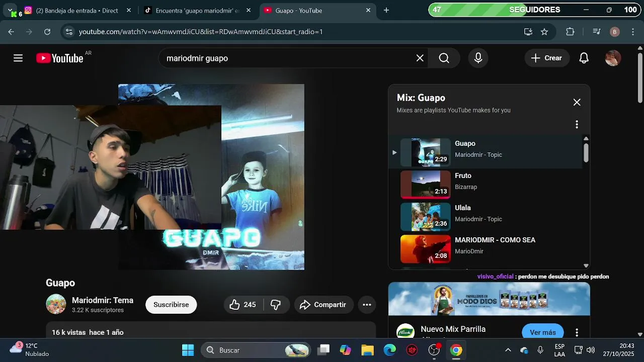Close the Instagram Direct tab
Viewport: 644px width, 362px height.
coord(129,11)
